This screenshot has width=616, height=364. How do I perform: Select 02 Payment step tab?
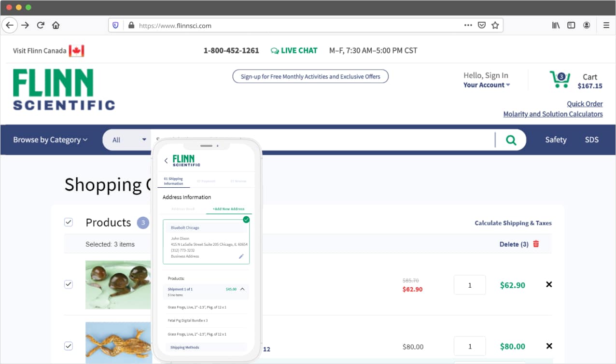point(206,181)
